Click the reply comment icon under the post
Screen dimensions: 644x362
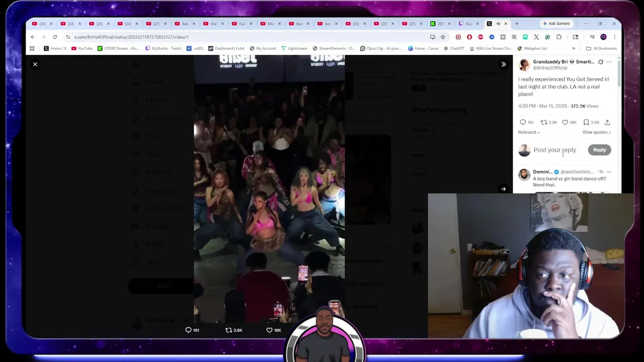(x=523, y=122)
